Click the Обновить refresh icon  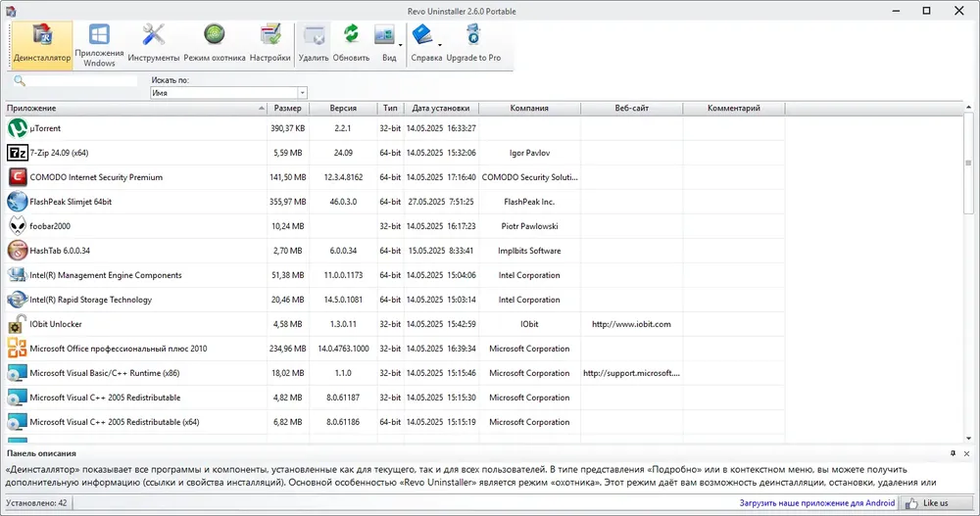tap(351, 44)
